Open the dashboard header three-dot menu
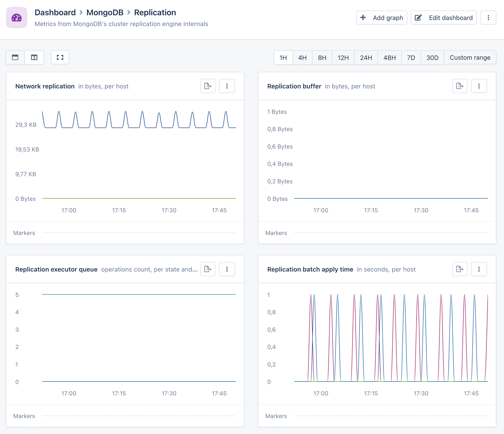 click(488, 18)
